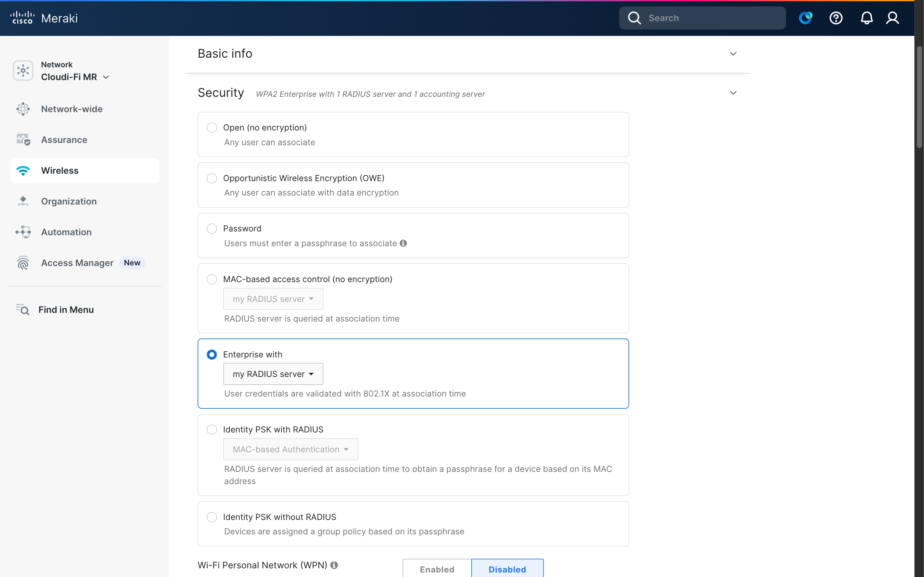
Task: Open the my RADIUS server dropdown
Action: pos(273,373)
